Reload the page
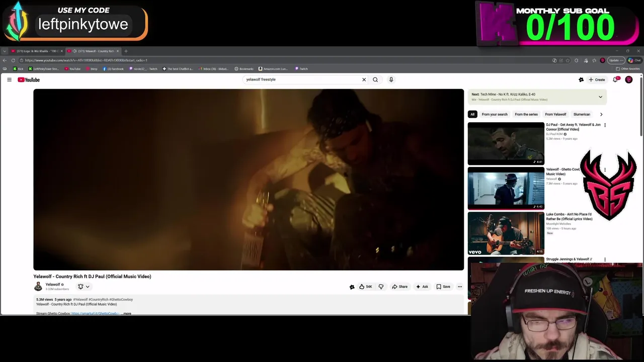This screenshot has width=644, height=362. pyautogui.click(x=13, y=60)
